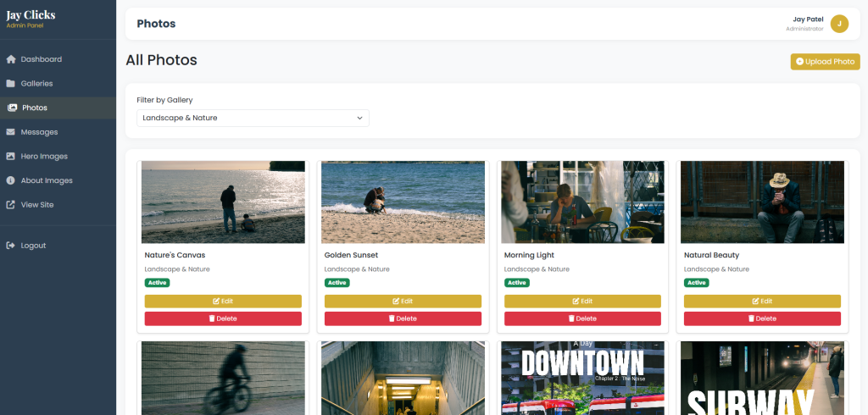Click the user avatar circle labeled J

click(839, 24)
